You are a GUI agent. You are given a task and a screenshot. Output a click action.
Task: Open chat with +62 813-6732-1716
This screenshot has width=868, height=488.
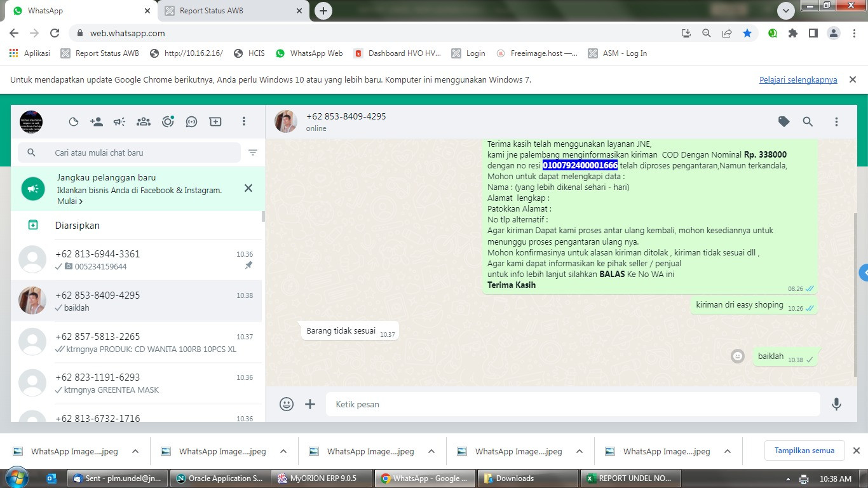(x=137, y=414)
